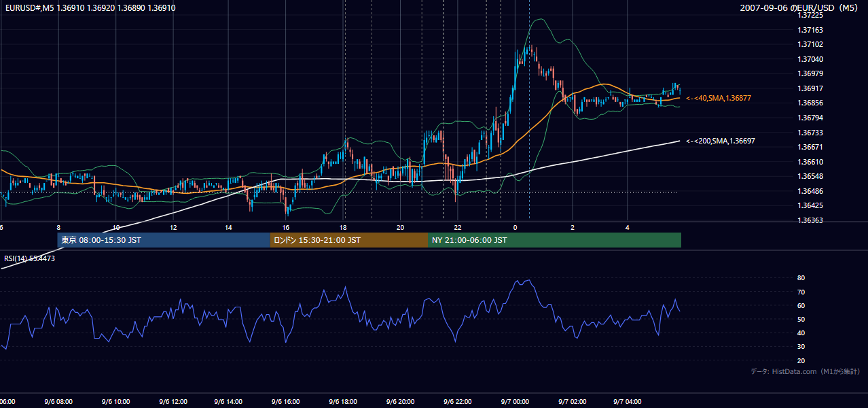Click RSI scale level 80

[x=801, y=278]
